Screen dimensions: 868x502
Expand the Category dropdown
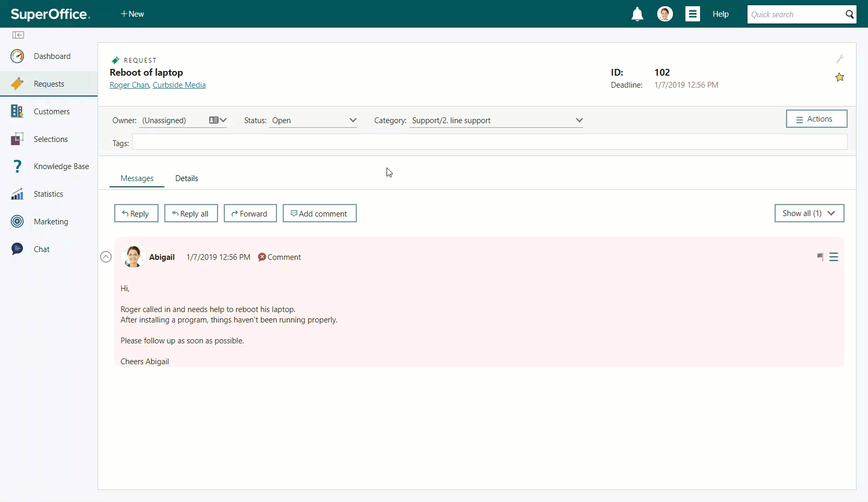[579, 120]
